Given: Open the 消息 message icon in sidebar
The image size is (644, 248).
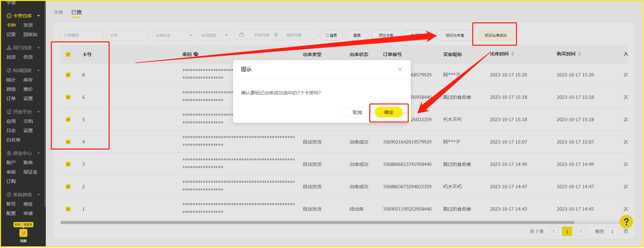Looking at the screenshot, I should pyautogui.click(x=23, y=233).
